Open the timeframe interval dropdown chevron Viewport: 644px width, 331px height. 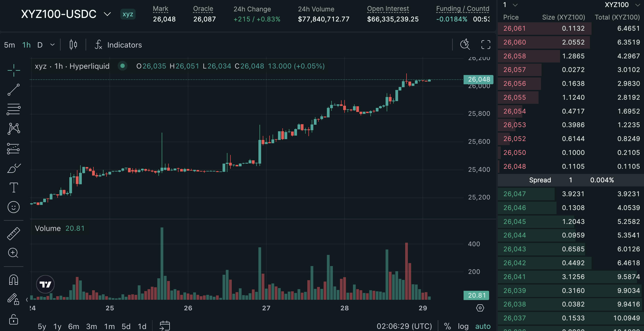coord(52,45)
